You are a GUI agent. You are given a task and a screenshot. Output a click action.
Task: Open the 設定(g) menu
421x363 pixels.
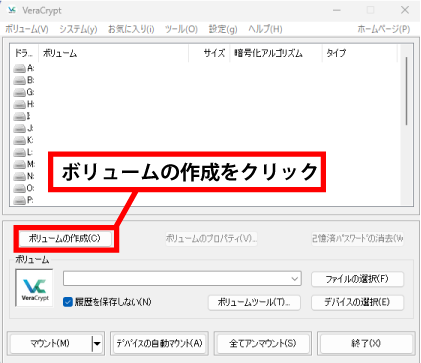[x=223, y=29]
